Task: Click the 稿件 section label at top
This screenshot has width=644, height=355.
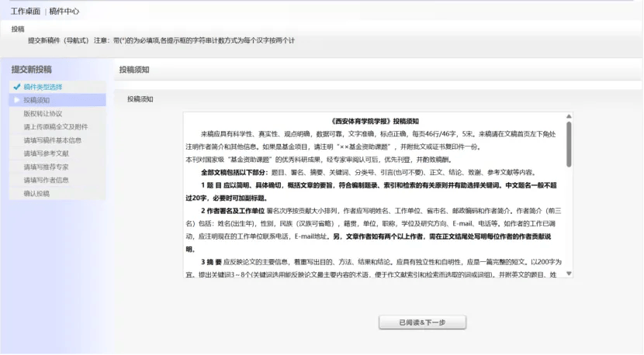Action: (x=18, y=29)
